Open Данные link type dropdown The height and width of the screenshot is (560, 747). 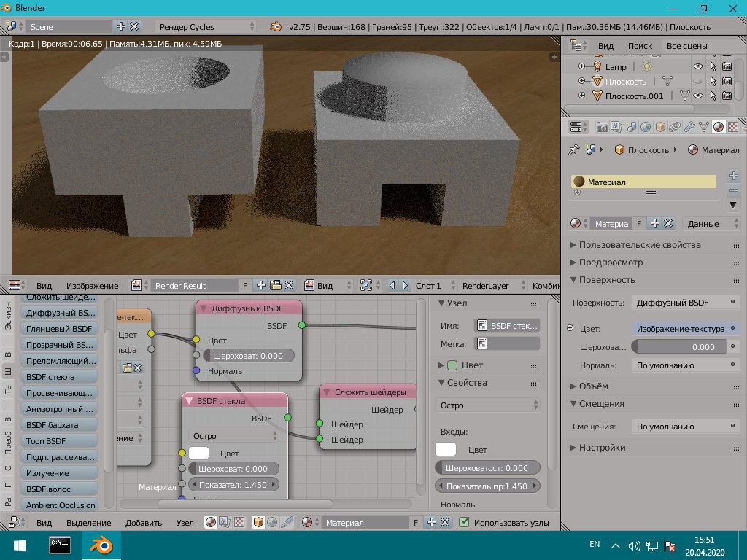(x=710, y=223)
